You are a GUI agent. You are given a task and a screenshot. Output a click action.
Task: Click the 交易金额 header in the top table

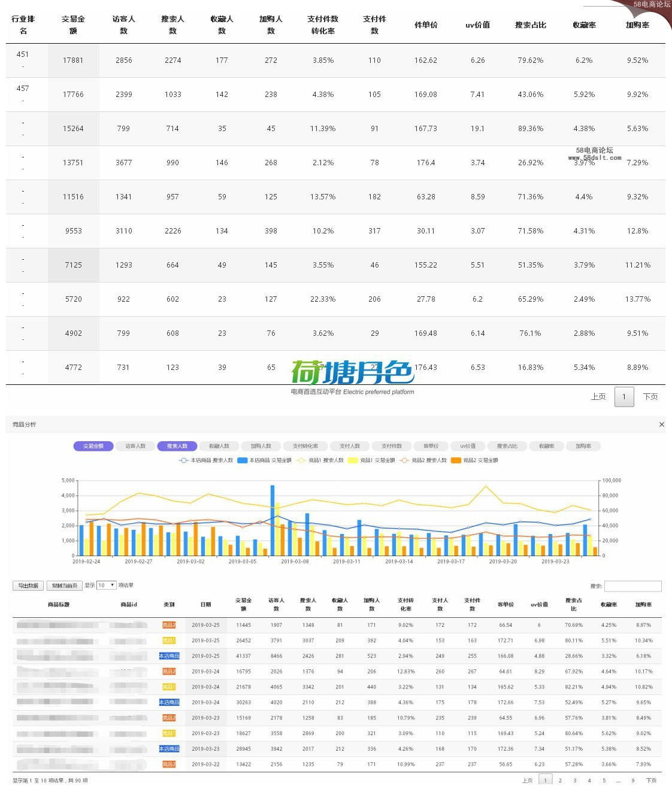73,25
